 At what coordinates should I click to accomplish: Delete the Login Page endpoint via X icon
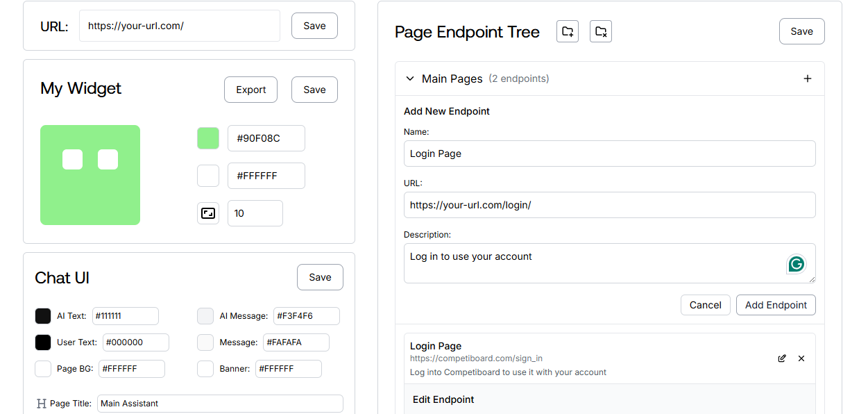pos(801,358)
